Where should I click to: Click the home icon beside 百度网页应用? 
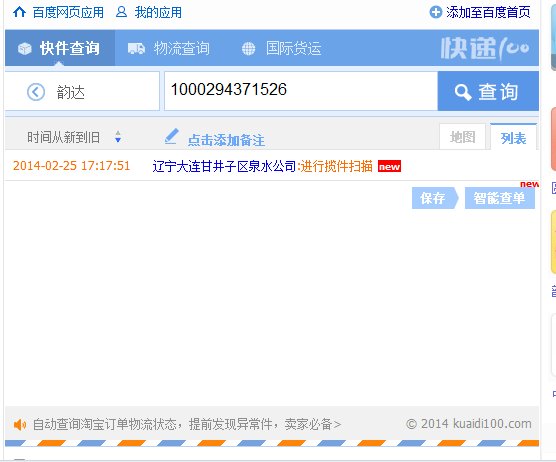click(x=19, y=12)
